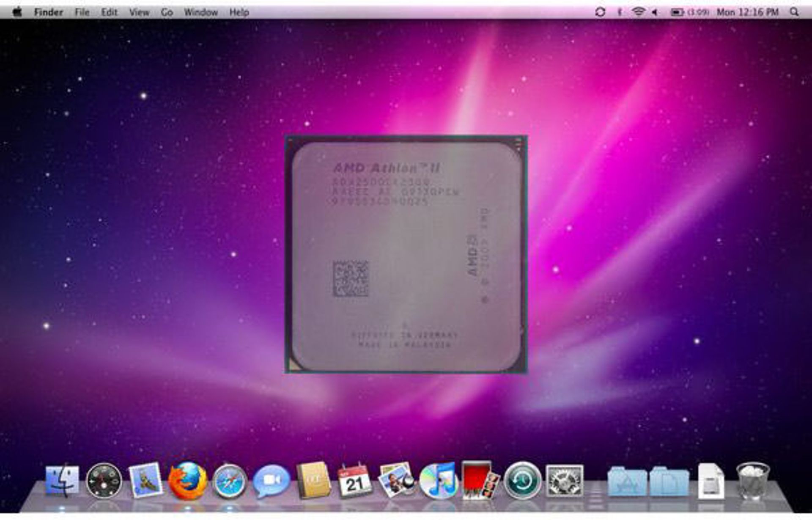Launch Dashboard from the dock
The height and width of the screenshot is (520, 812).
pyautogui.click(x=104, y=481)
